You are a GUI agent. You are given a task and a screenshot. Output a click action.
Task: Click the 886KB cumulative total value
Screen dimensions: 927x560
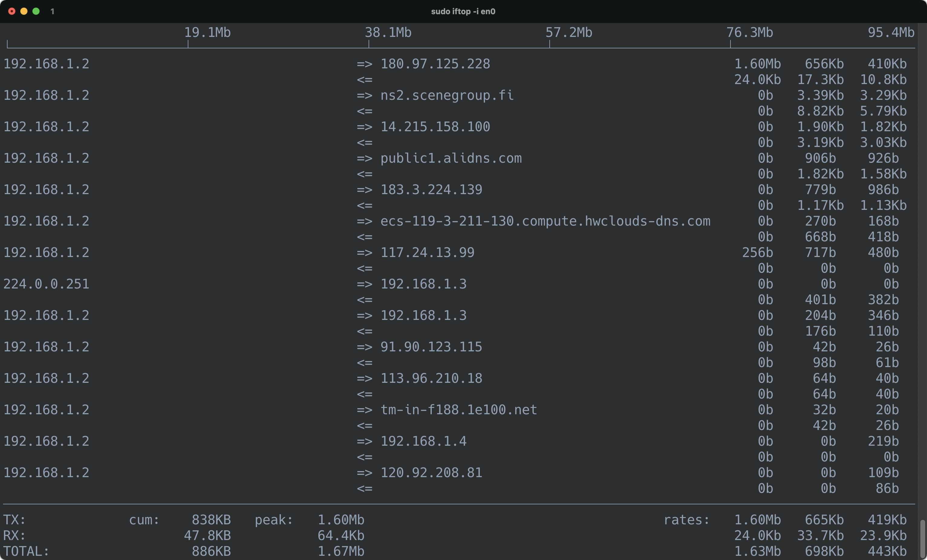[211, 552]
